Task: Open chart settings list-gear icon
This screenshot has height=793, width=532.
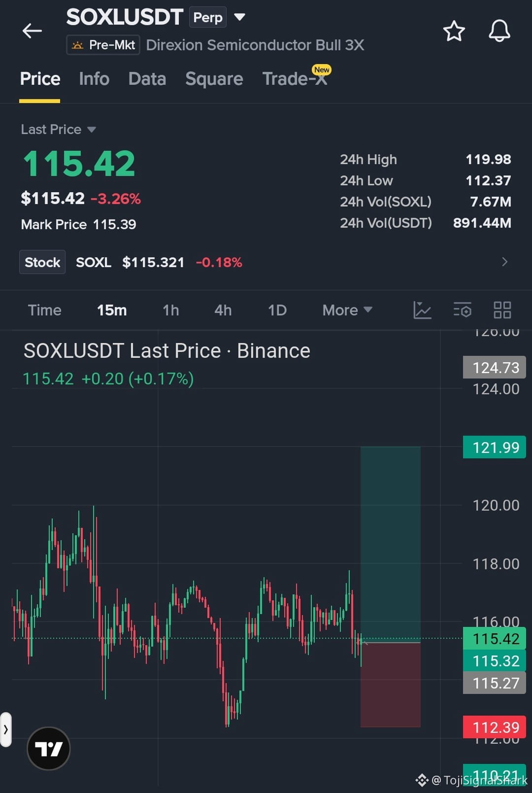Action: (x=462, y=310)
